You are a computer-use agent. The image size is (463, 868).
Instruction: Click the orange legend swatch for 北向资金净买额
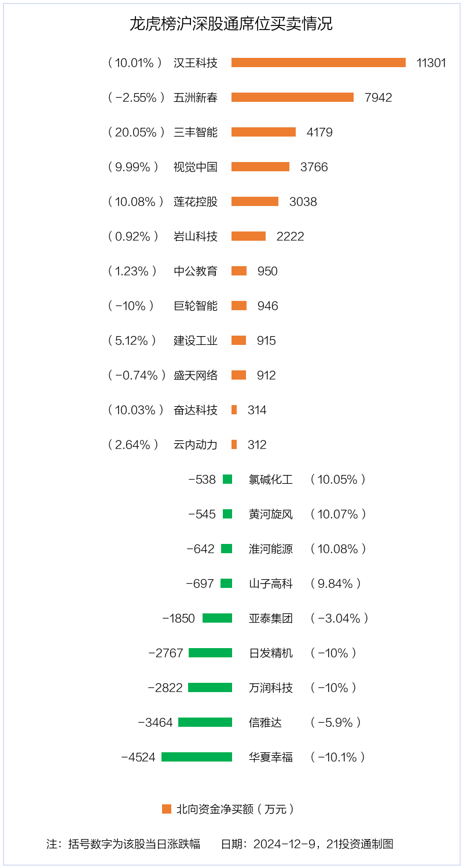[167, 809]
